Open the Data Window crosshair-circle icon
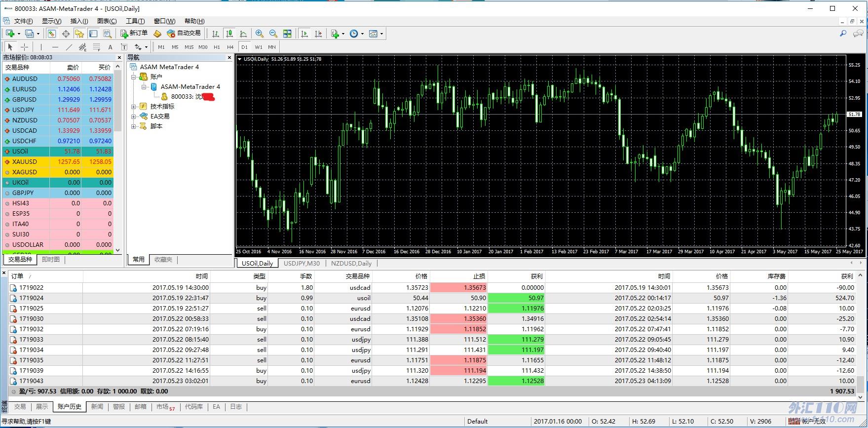The image size is (868, 428). tap(66, 34)
